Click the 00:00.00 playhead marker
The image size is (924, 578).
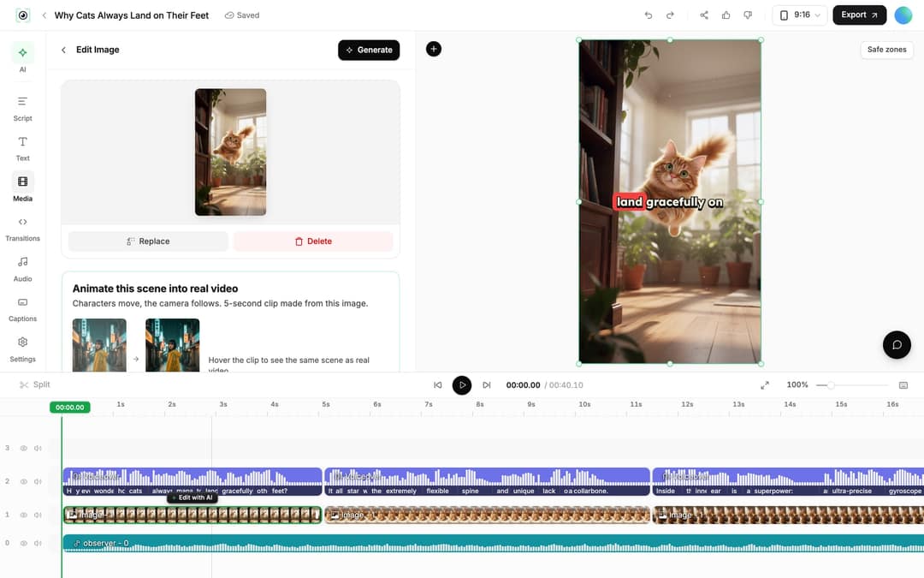coord(70,407)
